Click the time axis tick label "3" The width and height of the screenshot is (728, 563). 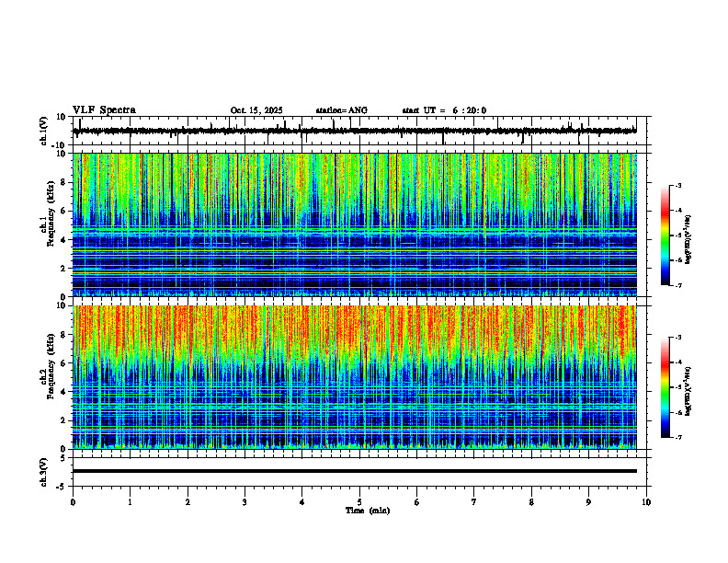[x=245, y=502]
